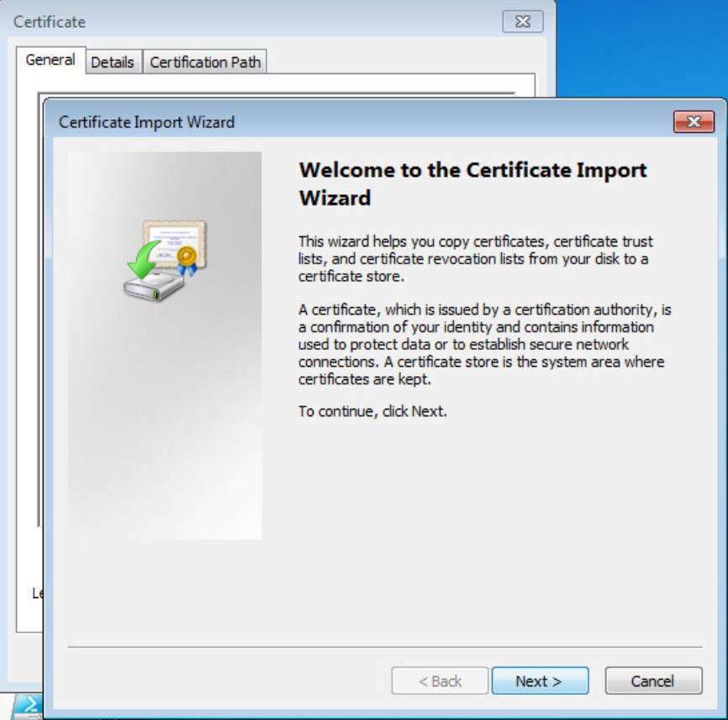Cancel the Certificate Import Wizard

click(653, 680)
